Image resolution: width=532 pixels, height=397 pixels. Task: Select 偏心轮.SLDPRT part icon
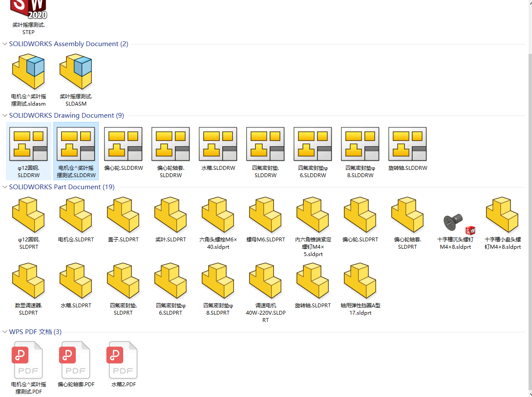(x=360, y=215)
